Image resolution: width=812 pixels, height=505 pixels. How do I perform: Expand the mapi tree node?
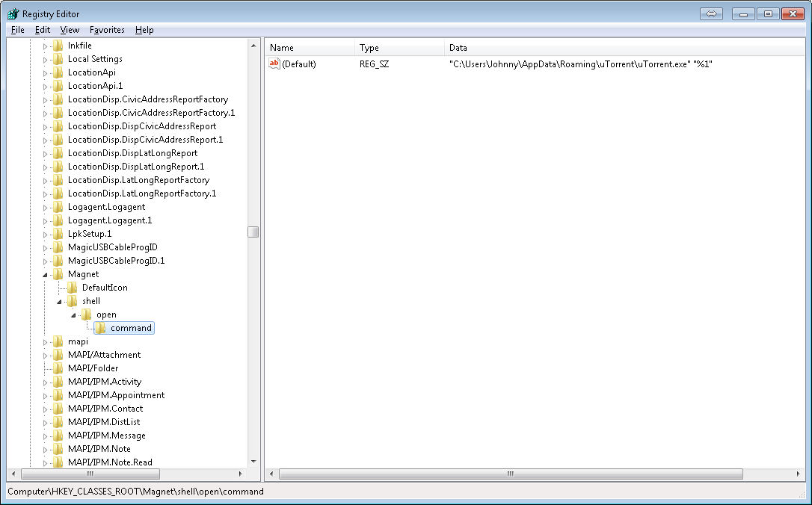46,341
